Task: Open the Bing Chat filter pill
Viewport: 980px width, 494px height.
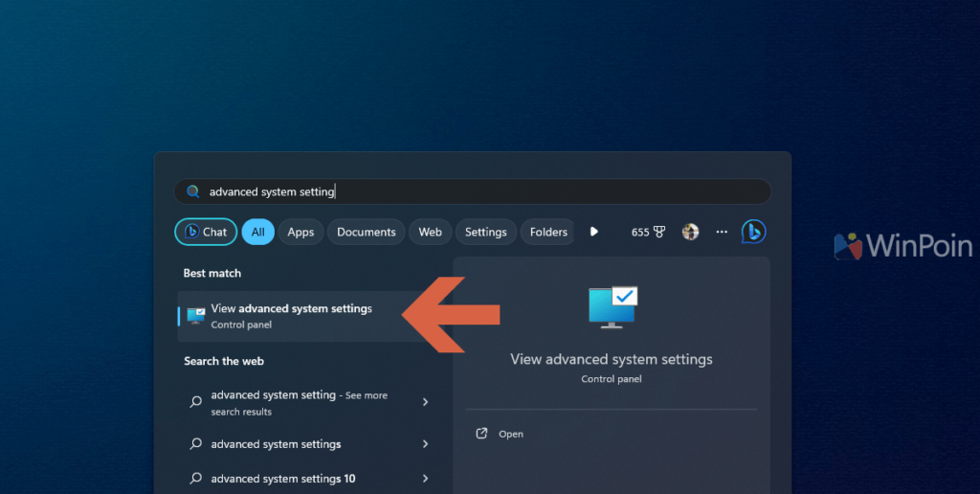Action: click(206, 232)
